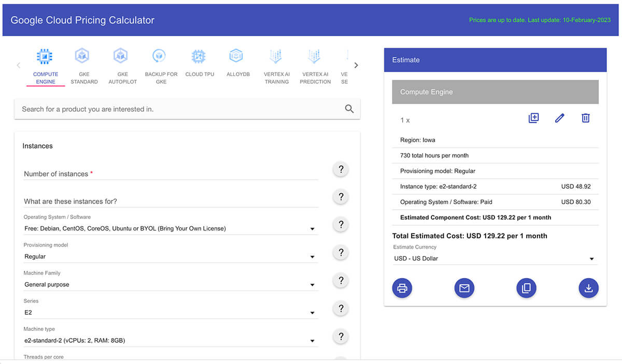Open help for Number of instances
Image resolution: width=622 pixels, height=364 pixels.
[x=341, y=169]
